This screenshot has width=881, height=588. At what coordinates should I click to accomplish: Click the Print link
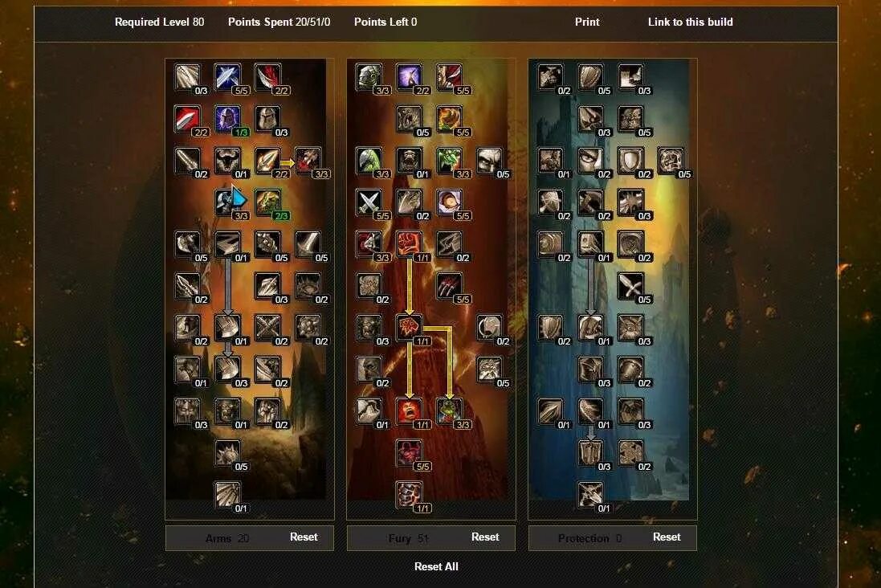pos(586,22)
